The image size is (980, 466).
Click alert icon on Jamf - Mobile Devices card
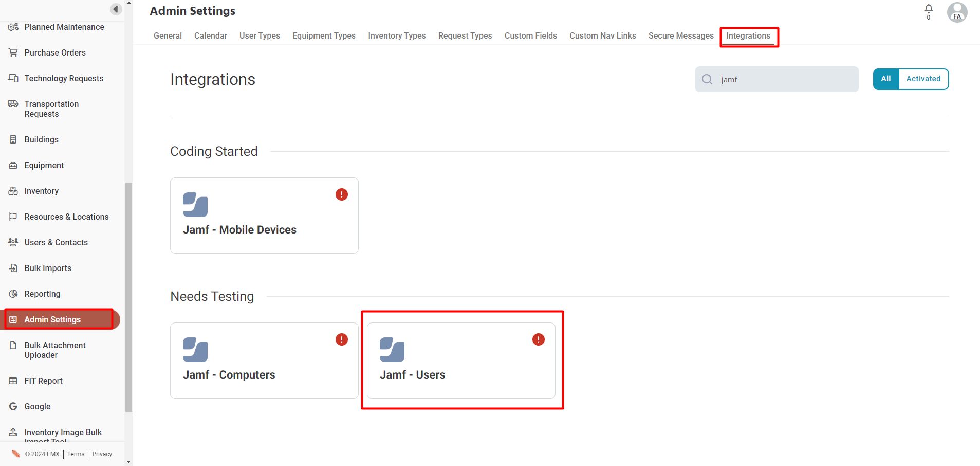(x=342, y=194)
